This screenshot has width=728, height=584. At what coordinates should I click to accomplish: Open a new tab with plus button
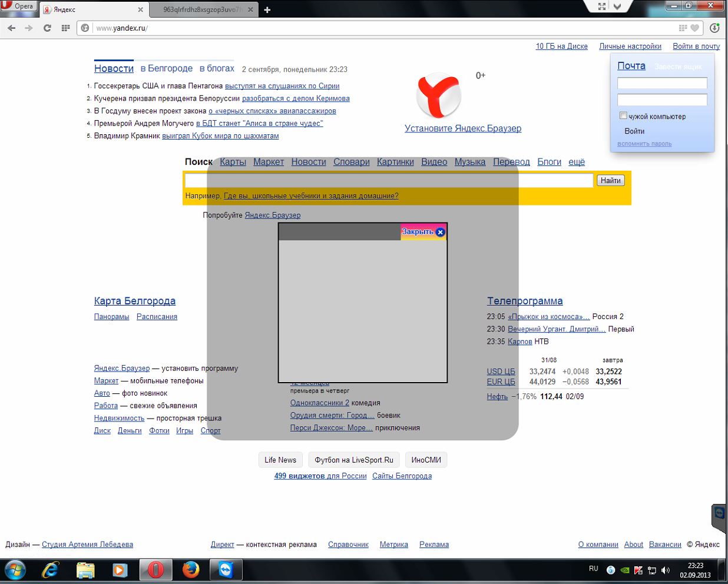tap(267, 9)
